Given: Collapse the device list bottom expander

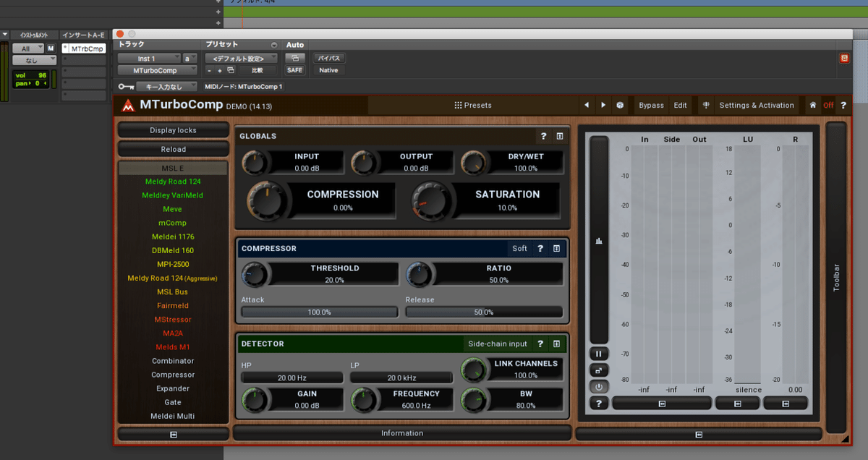Looking at the screenshot, I should click(174, 434).
